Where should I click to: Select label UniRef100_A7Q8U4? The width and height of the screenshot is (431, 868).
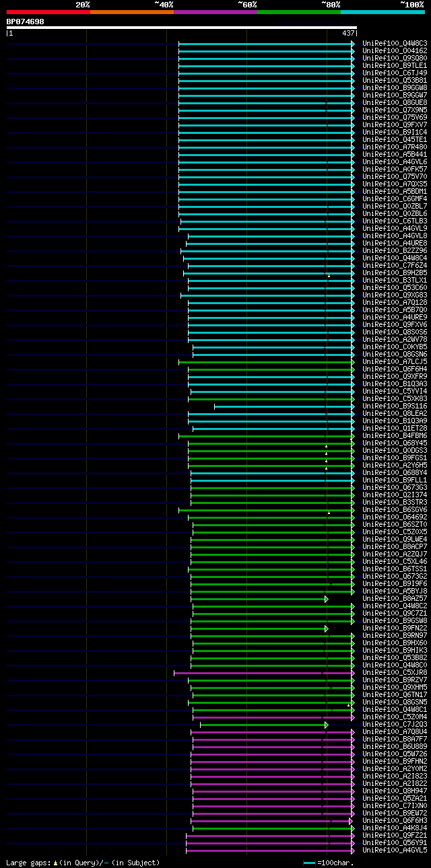point(395,731)
